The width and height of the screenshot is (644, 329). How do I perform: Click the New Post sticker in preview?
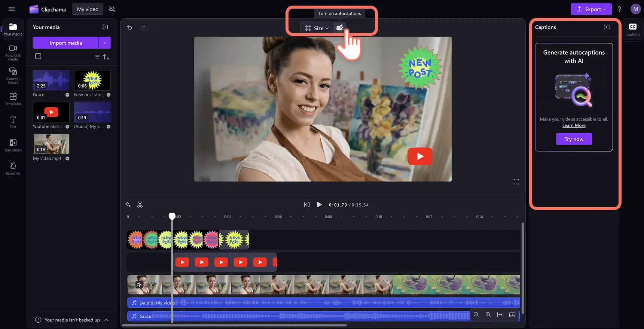click(x=420, y=68)
